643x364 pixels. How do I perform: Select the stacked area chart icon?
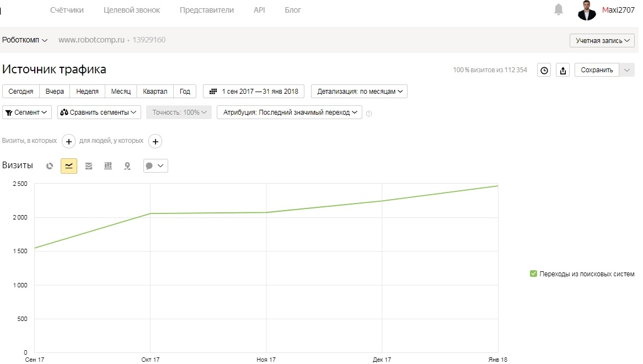coord(89,165)
